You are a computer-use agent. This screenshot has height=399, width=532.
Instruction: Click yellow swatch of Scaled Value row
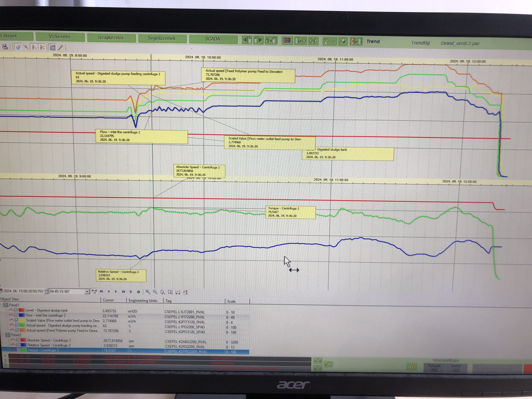point(22,320)
